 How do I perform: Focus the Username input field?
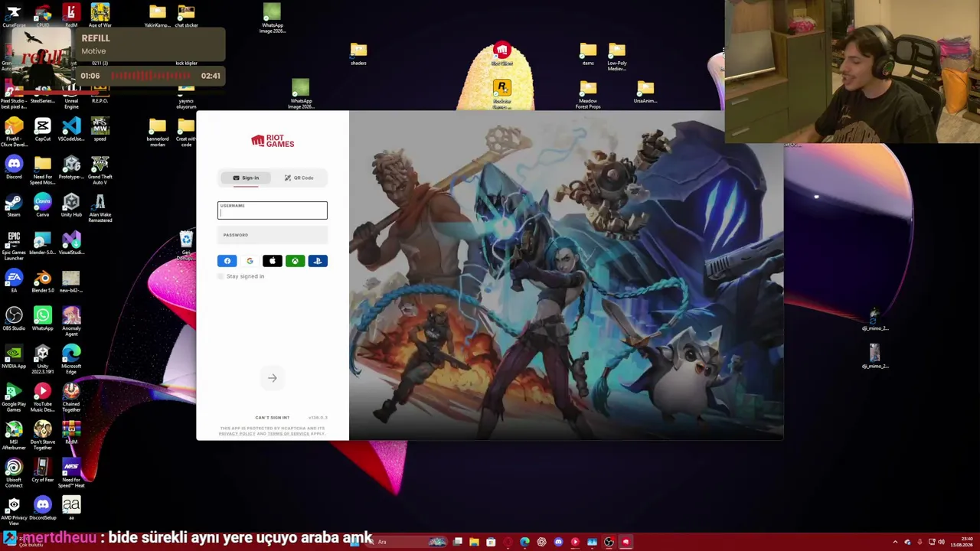coord(273,210)
